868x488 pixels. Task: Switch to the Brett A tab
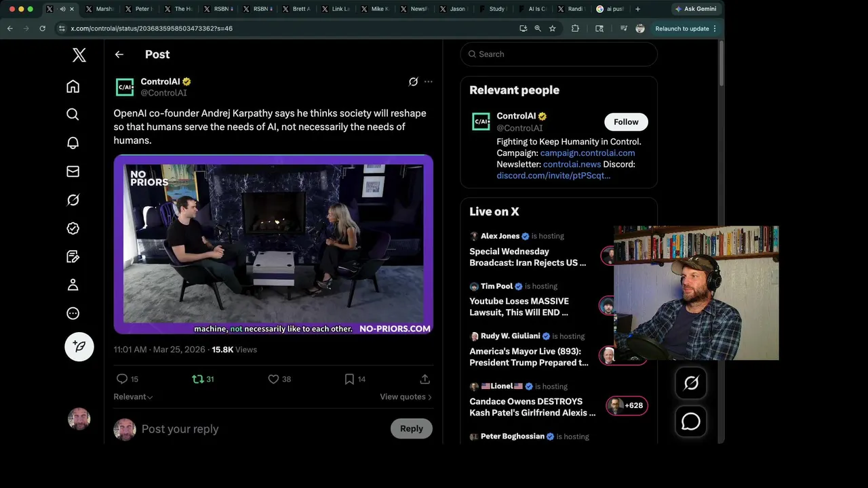tap(296, 9)
